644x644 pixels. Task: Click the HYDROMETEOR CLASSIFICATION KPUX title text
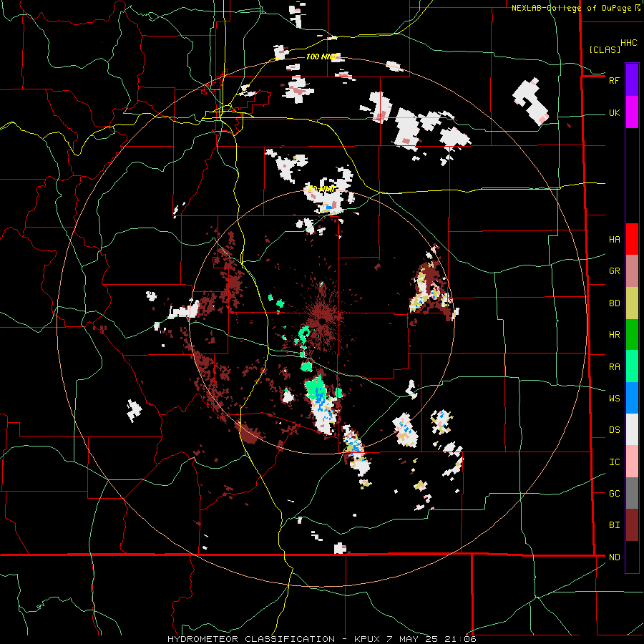tap(321, 639)
